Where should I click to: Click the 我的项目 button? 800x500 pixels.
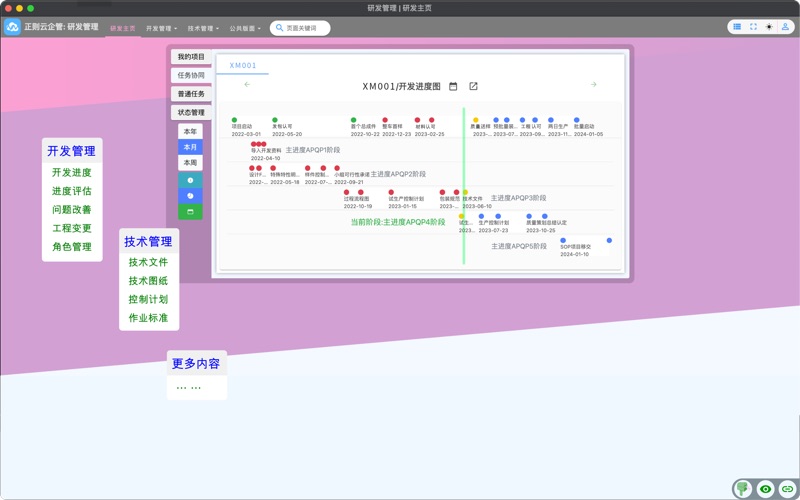[x=191, y=57]
